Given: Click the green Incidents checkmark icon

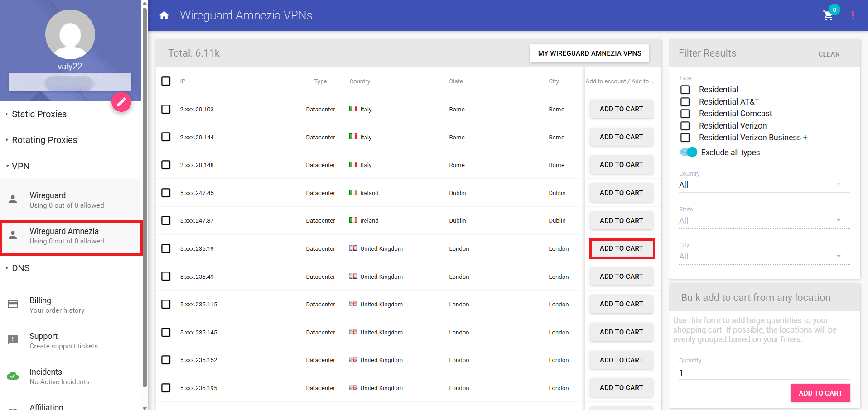Looking at the screenshot, I should tap(13, 376).
